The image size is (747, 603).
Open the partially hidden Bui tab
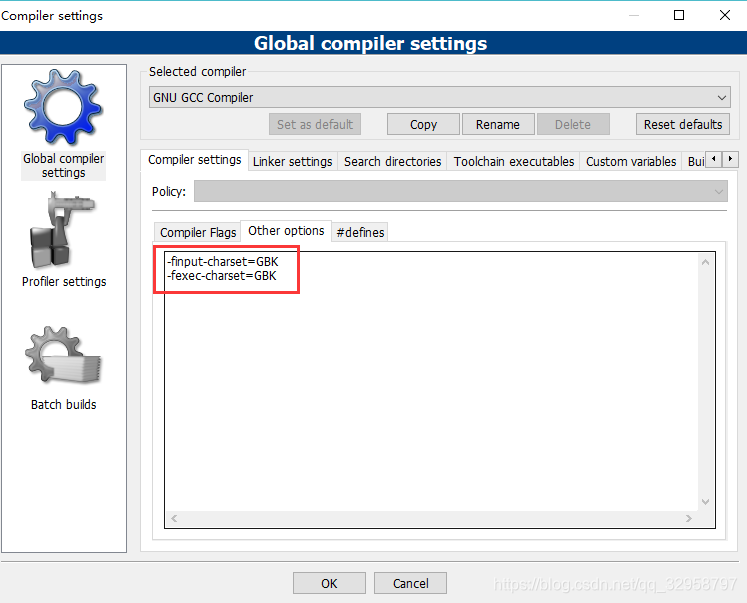(x=696, y=161)
